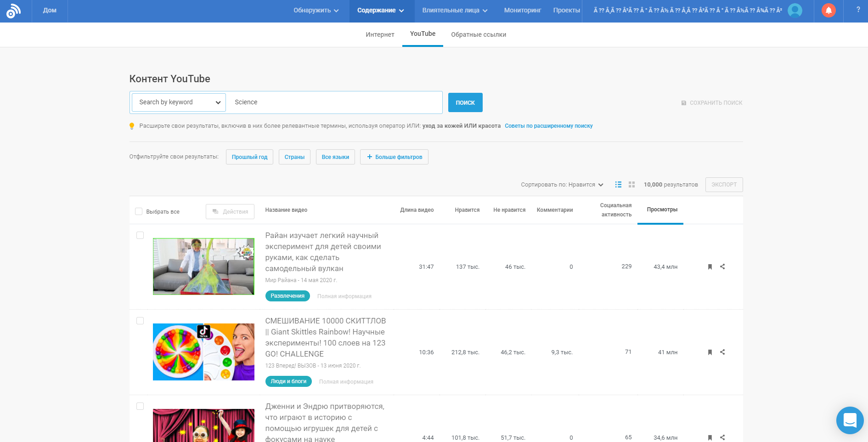Click the 43,4 млн views value
This screenshot has width=868, height=442.
click(x=665, y=267)
